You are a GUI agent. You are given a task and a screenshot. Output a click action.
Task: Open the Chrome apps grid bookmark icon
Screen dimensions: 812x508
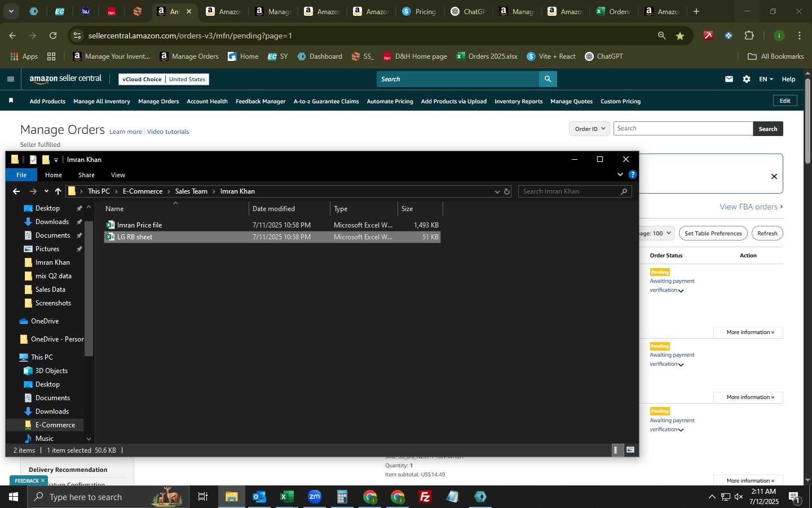tap(51, 56)
